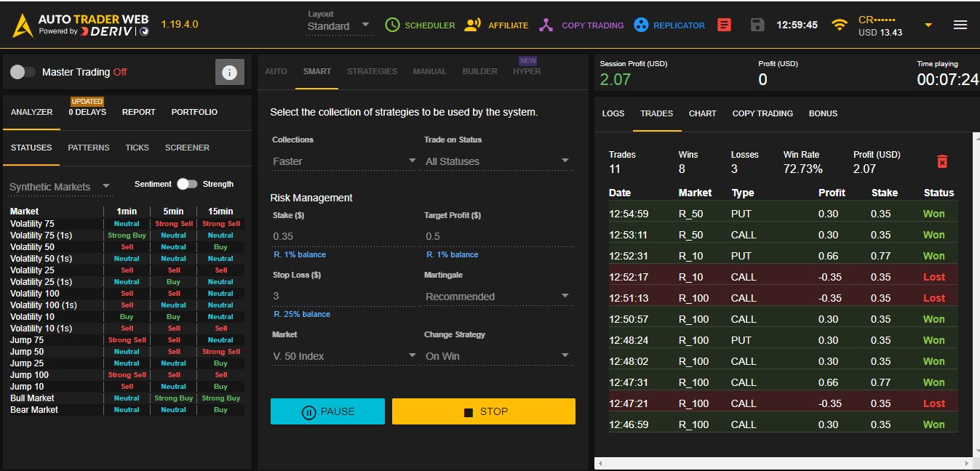Open the Change Strategy On Win dropdown
This screenshot has width=980, height=471.
pos(498,356)
